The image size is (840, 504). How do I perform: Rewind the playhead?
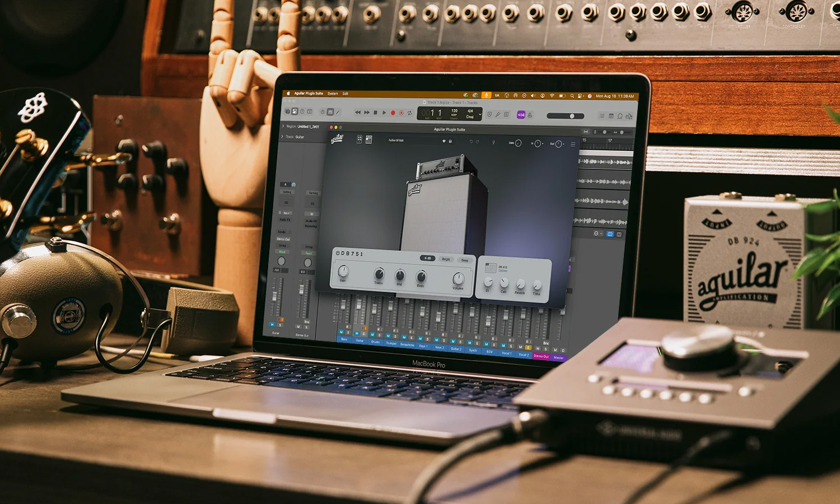pos(358,112)
